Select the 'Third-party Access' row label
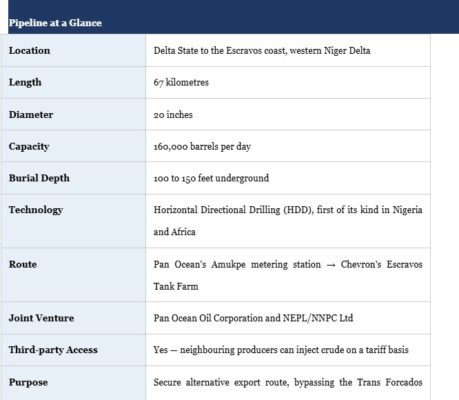459x400 pixels. click(x=53, y=350)
